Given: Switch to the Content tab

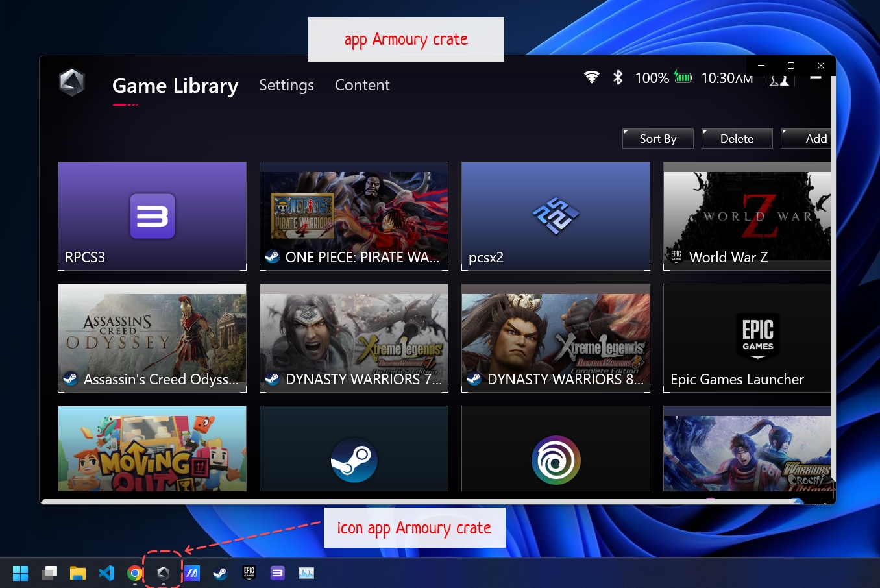Looking at the screenshot, I should click(x=362, y=85).
